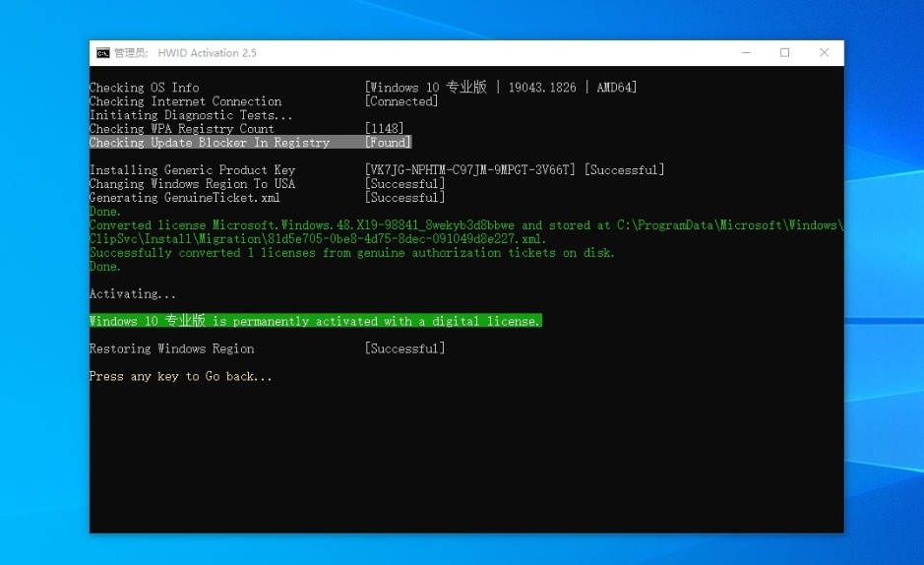Click the green 'Converted license Microsoft.Windows.48' line
This screenshot has width=924, height=565.
466,225
